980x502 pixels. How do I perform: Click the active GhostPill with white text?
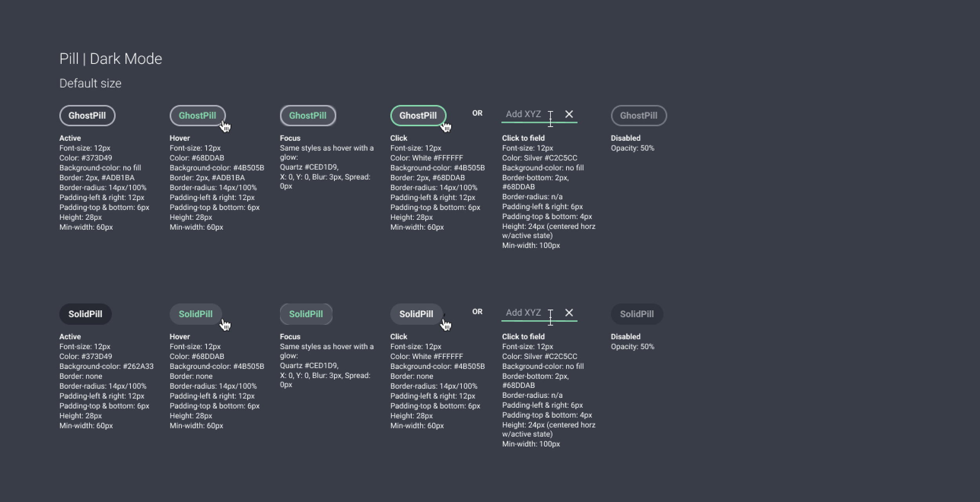pos(87,116)
